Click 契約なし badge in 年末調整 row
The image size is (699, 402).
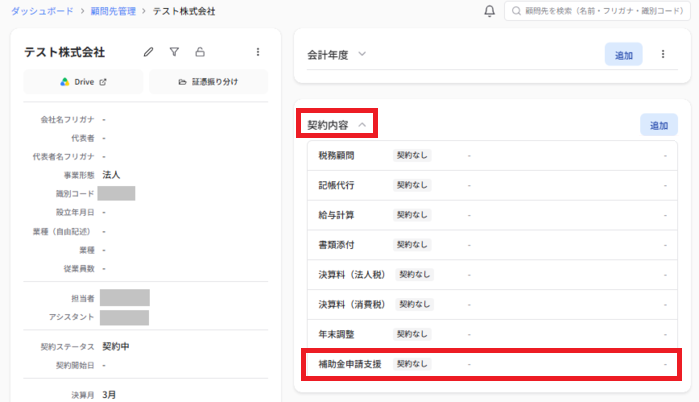click(x=412, y=334)
